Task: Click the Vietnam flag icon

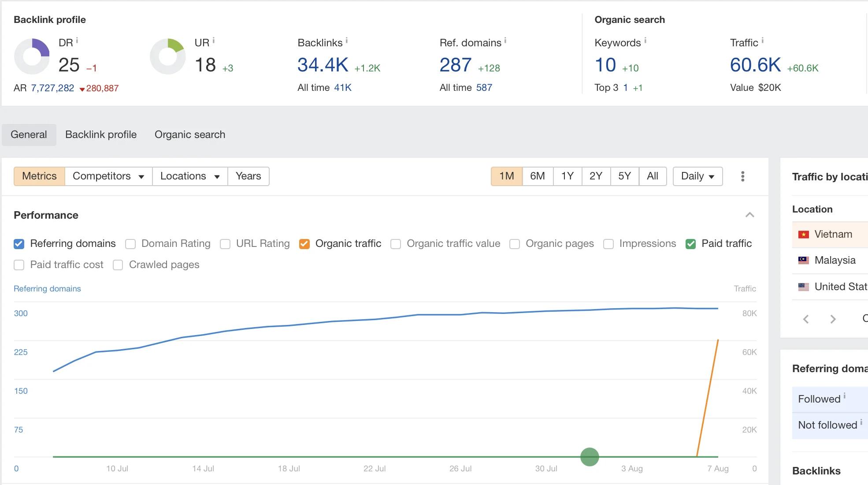Action: click(x=804, y=235)
